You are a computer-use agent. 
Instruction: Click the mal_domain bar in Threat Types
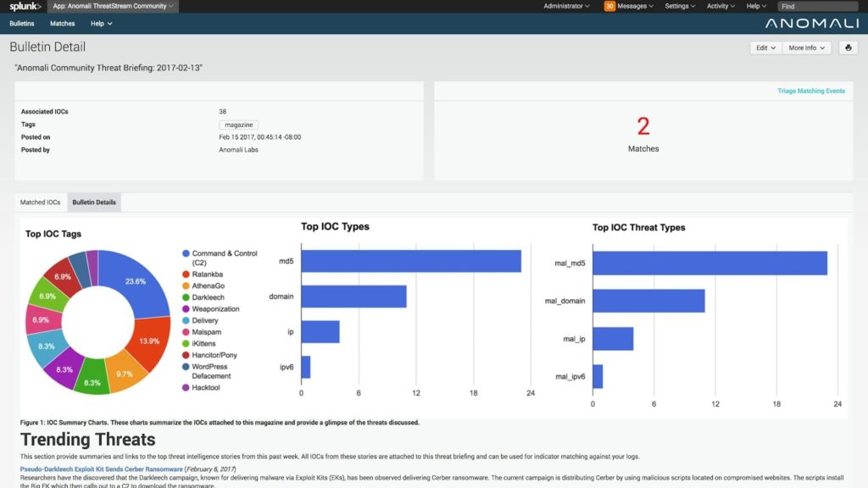click(x=648, y=301)
